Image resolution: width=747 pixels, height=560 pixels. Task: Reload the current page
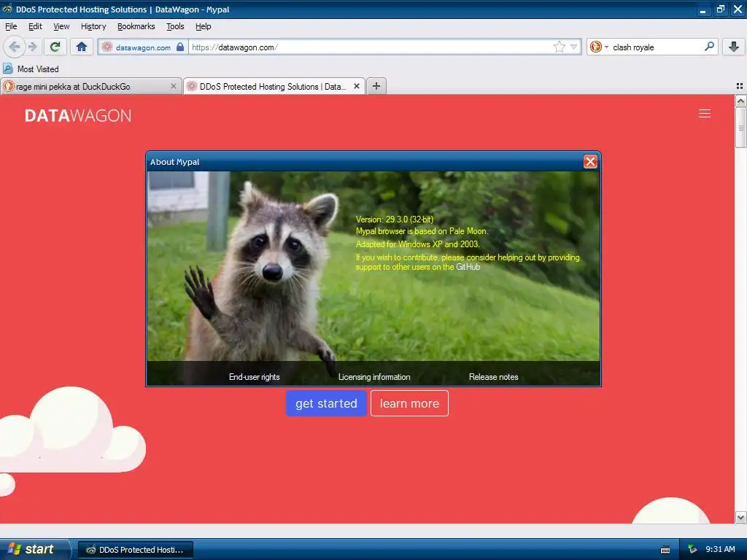tap(55, 47)
